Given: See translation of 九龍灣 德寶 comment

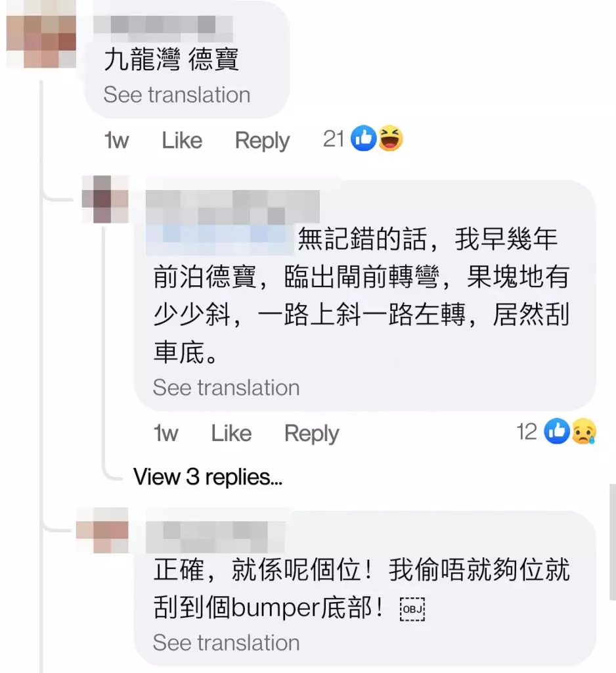Looking at the screenshot, I should coord(177,95).
